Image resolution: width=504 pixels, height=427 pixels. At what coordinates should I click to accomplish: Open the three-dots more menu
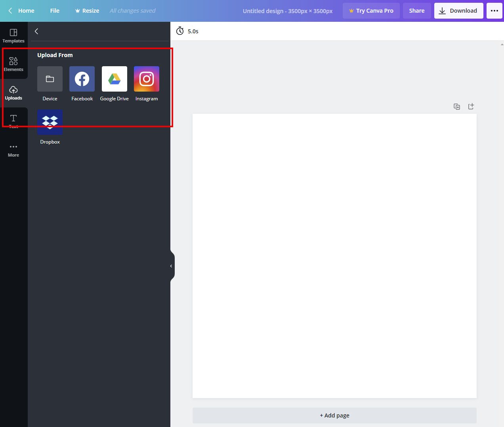click(494, 11)
